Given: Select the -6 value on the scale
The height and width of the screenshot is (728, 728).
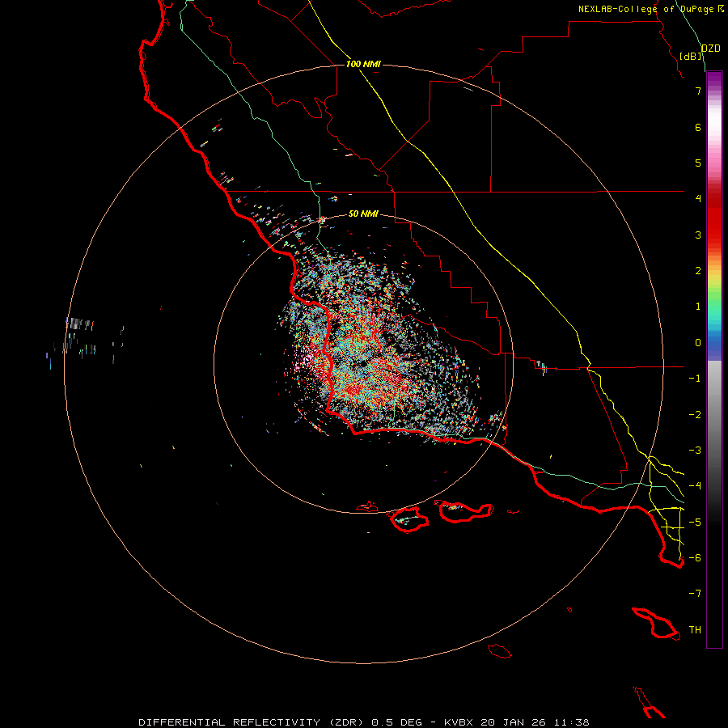Looking at the screenshot, I should click(695, 558).
